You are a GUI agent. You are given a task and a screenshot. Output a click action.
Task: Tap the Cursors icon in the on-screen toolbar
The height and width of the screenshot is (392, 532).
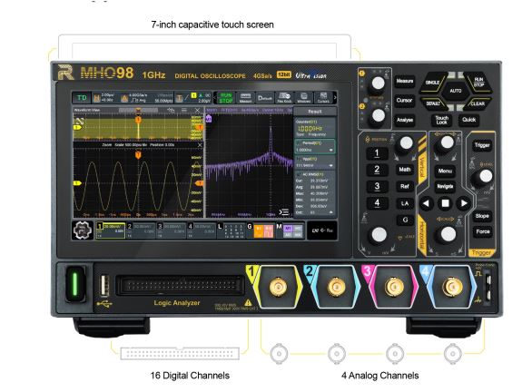(x=322, y=98)
